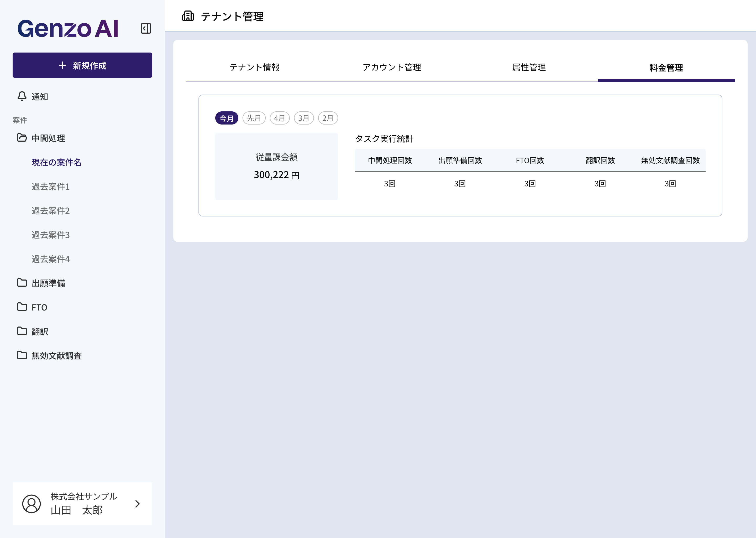Click the bell icon beside 通知
This screenshot has height=538, width=756.
tap(22, 96)
